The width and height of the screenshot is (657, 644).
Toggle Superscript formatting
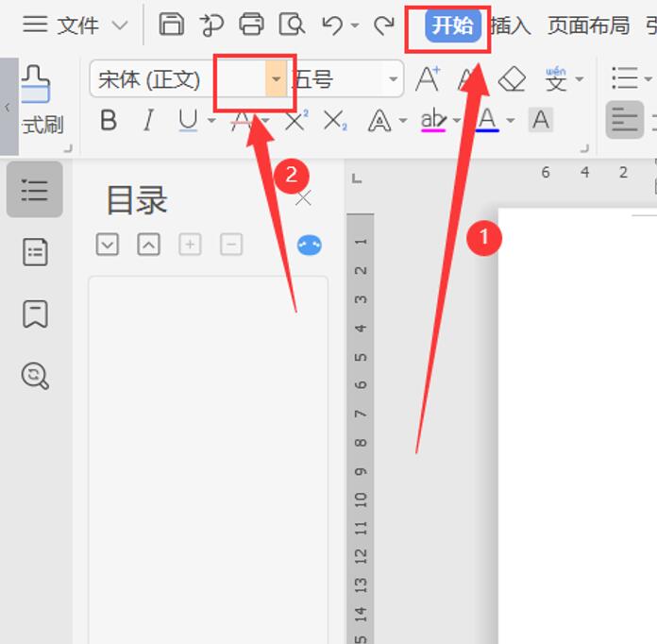coord(296,120)
